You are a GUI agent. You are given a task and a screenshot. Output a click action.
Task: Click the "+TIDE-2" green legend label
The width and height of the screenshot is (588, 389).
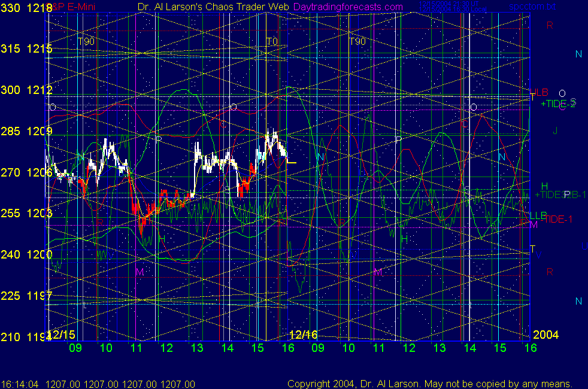[557, 104]
